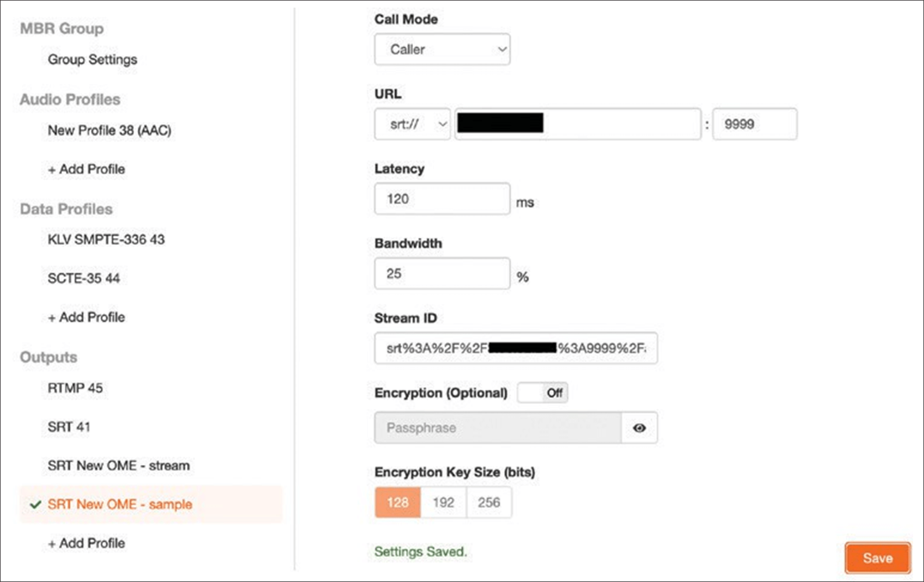Toggle the Encryption (Optional) switch

(542, 393)
